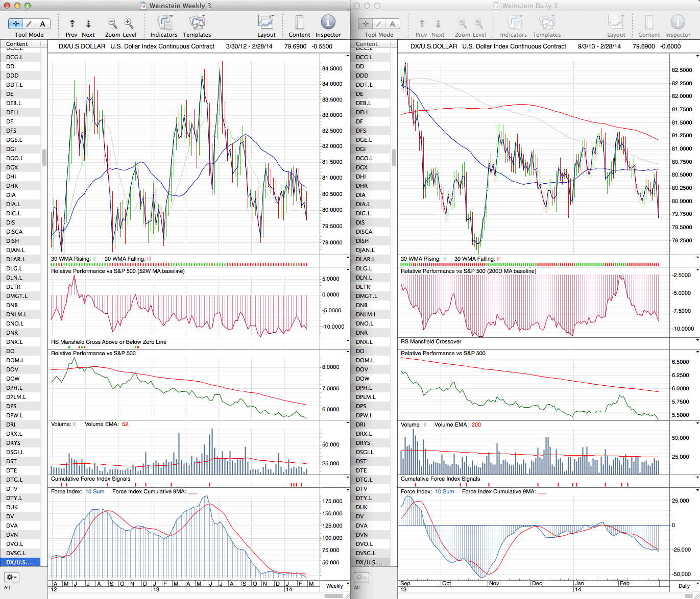The image size is (700, 599).
Task: Select crosshair tool mode in Weekly window
Action: 16,23
